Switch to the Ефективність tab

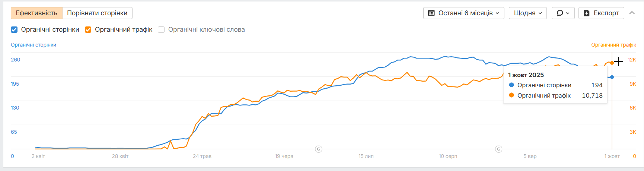[36, 13]
